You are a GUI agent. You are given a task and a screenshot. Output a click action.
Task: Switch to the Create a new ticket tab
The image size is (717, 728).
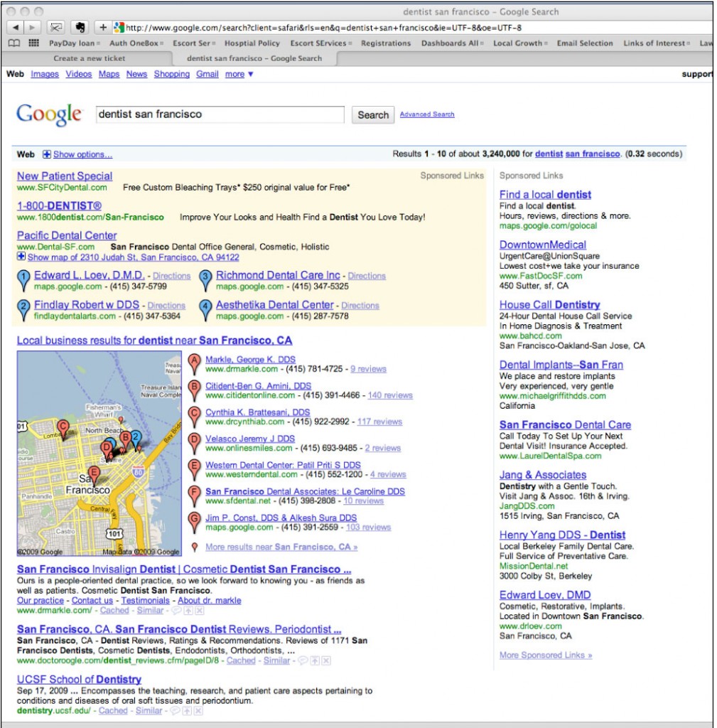coord(89,58)
